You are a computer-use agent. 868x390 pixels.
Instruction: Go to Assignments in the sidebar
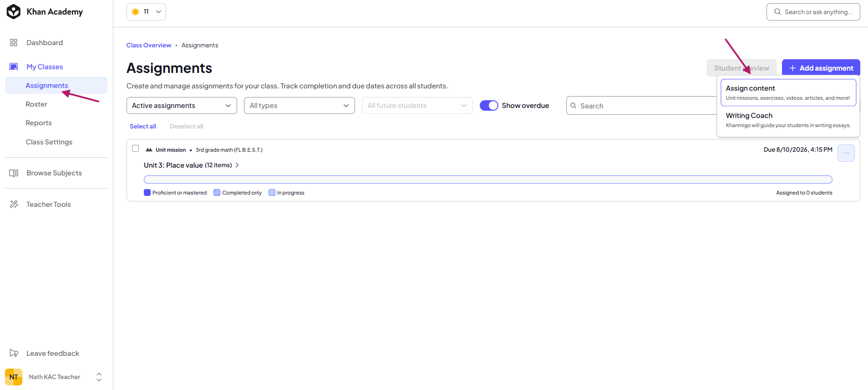click(56, 85)
